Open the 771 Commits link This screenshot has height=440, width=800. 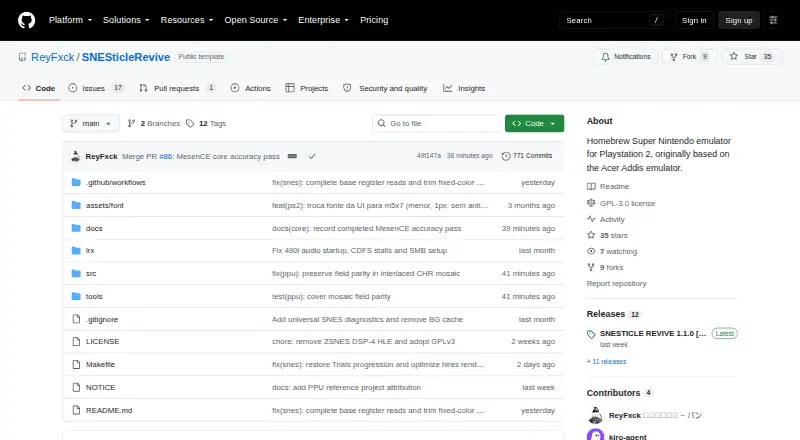click(527, 156)
